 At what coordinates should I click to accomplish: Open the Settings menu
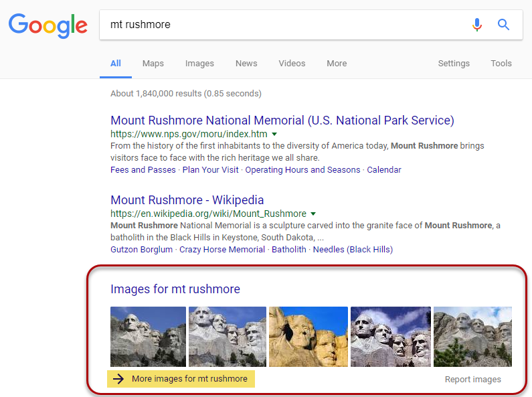point(454,64)
